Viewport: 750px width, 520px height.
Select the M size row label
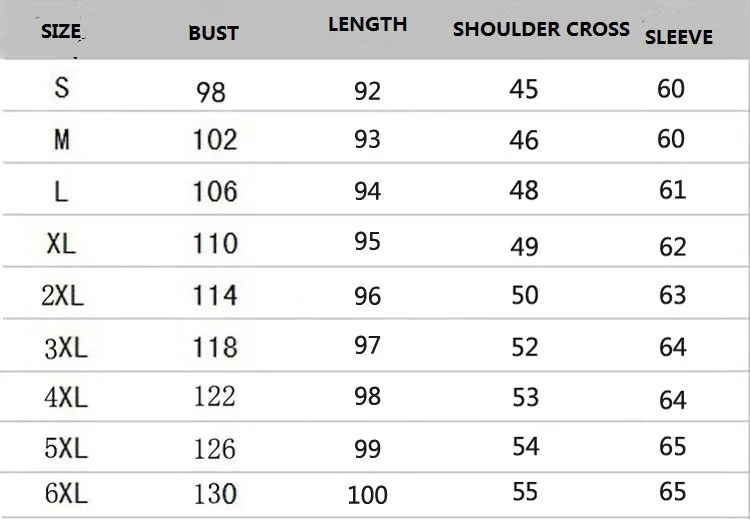coord(62,140)
